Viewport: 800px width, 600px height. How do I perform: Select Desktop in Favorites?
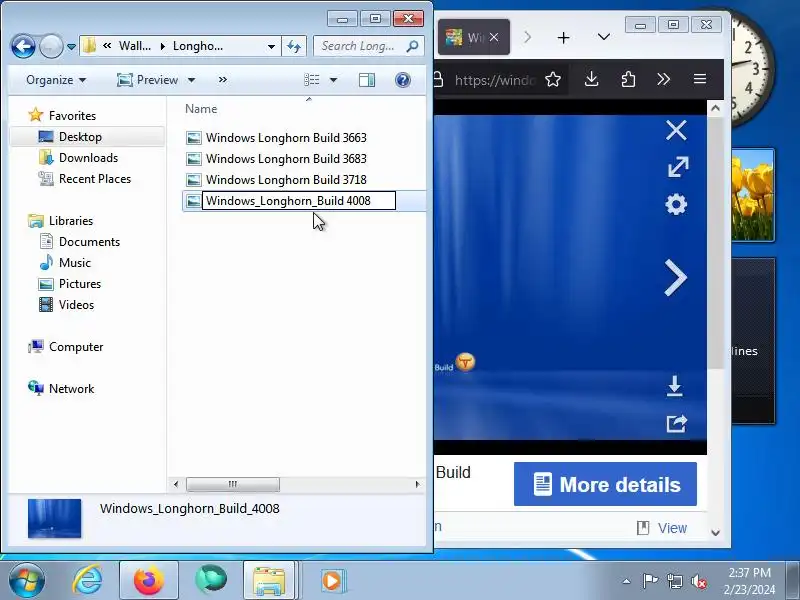pyautogui.click(x=81, y=137)
